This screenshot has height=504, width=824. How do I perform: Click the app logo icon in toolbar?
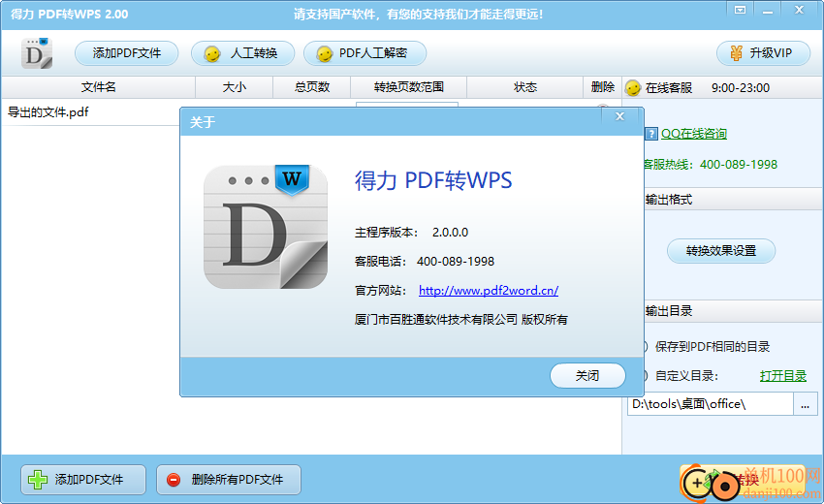37,53
